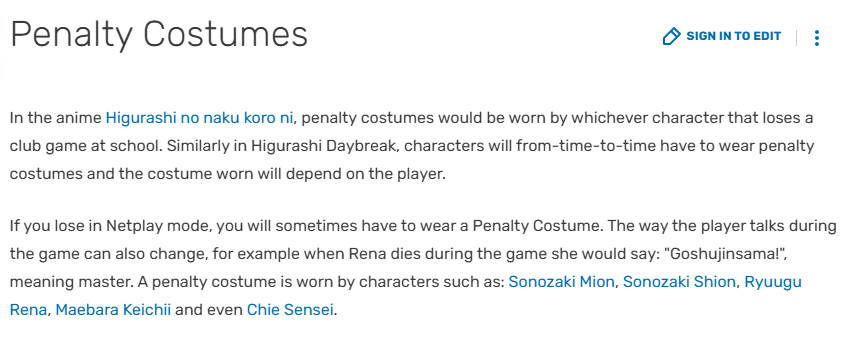
Task: Open the Higurashi no naku koro ni link
Action: [199, 118]
